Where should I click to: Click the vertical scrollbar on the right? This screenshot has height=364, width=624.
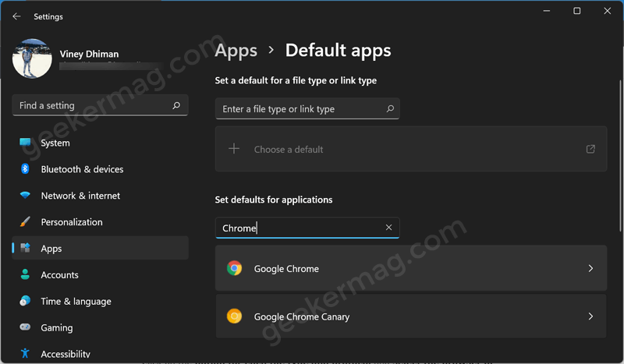620,155
